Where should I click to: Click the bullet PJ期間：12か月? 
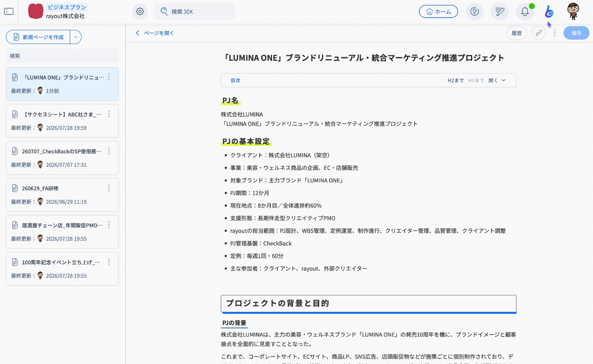coord(250,193)
